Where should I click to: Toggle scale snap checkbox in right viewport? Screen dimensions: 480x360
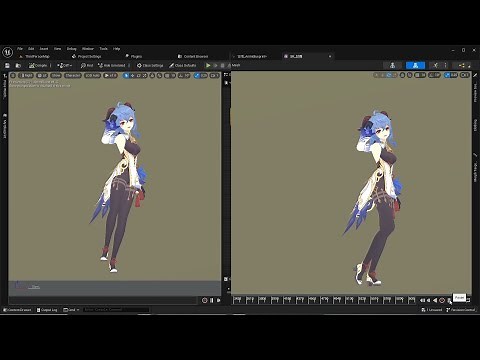click(447, 75)
